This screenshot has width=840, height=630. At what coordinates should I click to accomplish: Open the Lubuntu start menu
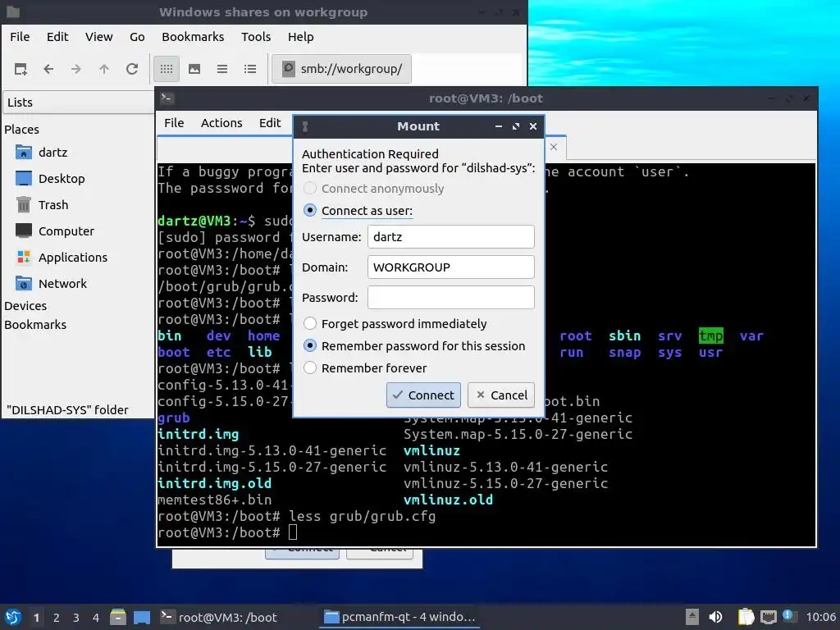pos(13,617)
